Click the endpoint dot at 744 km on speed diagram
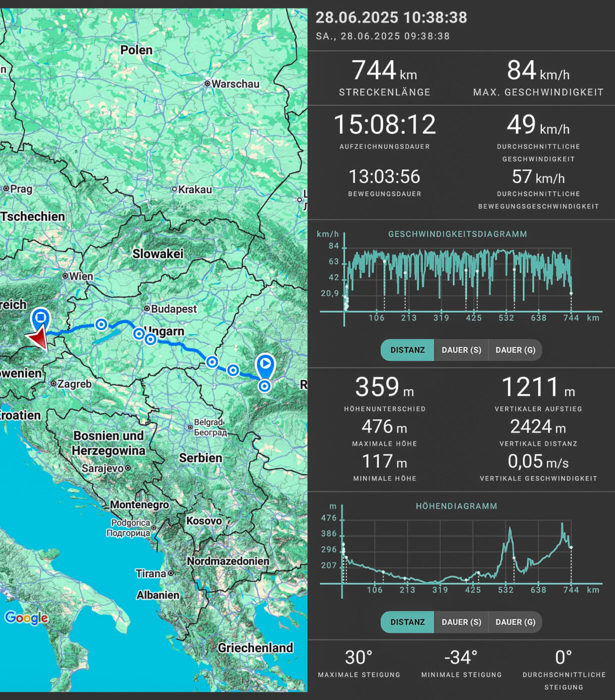The width and height of the screenshot is (615, 700). pyautogui.click(x=571, y=293)
